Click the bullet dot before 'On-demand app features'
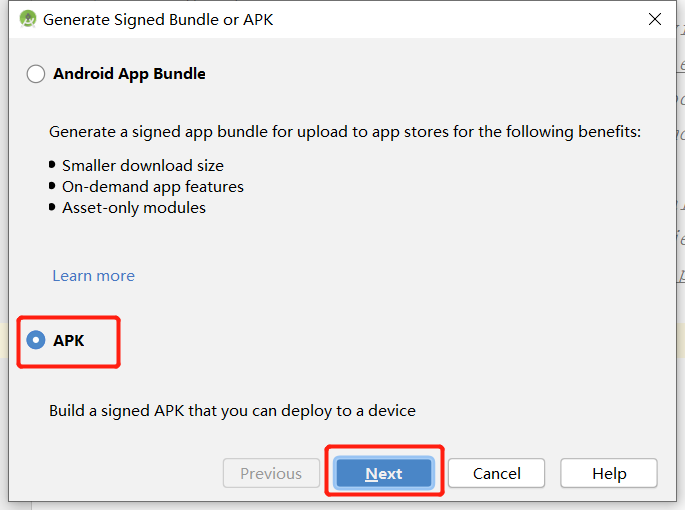 point(52,186)
